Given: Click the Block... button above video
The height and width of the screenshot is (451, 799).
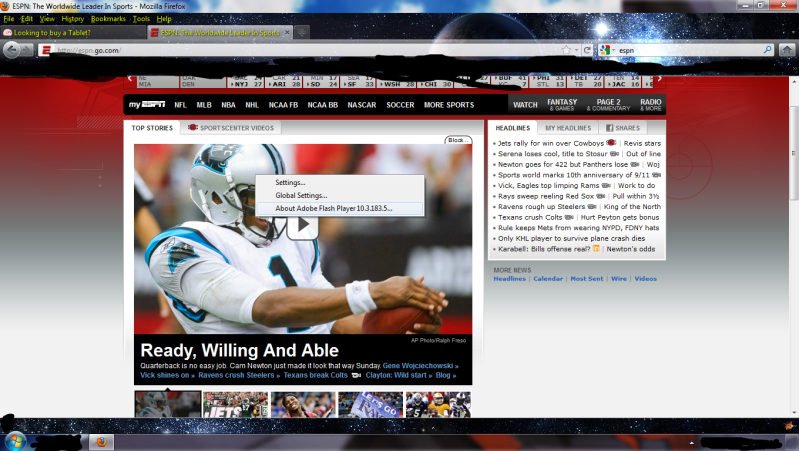Looking at the screenshot, I should [458, 140].
